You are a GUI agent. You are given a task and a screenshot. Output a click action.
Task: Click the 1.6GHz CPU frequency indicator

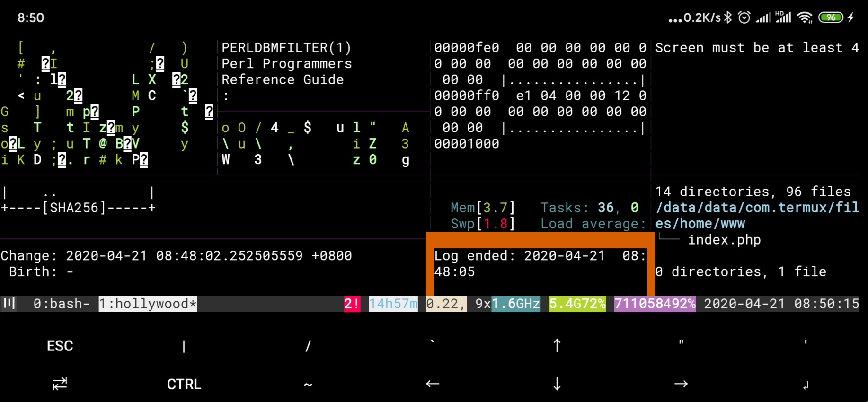[x=516, y=304]
